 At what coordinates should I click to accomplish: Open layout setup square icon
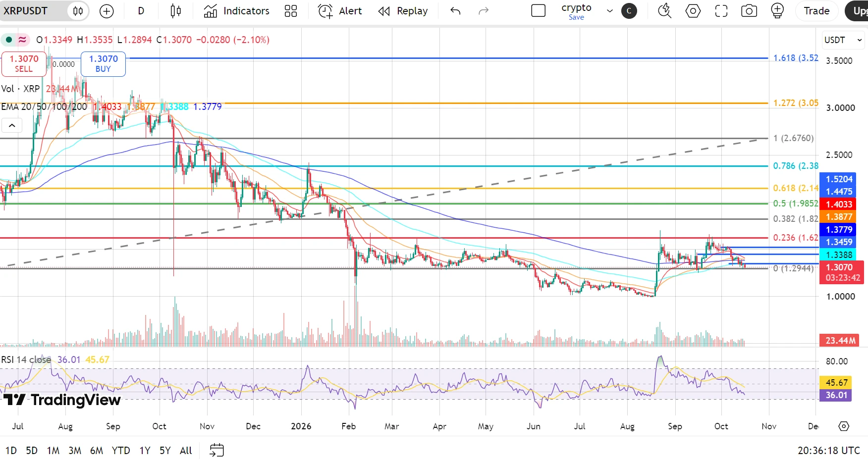point(538,11)
